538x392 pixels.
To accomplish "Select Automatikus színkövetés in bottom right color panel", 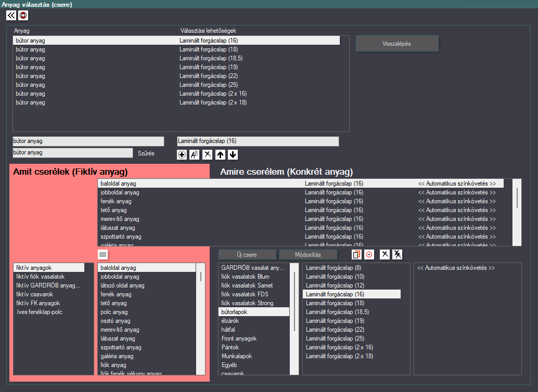I will (x=456, y=268).
